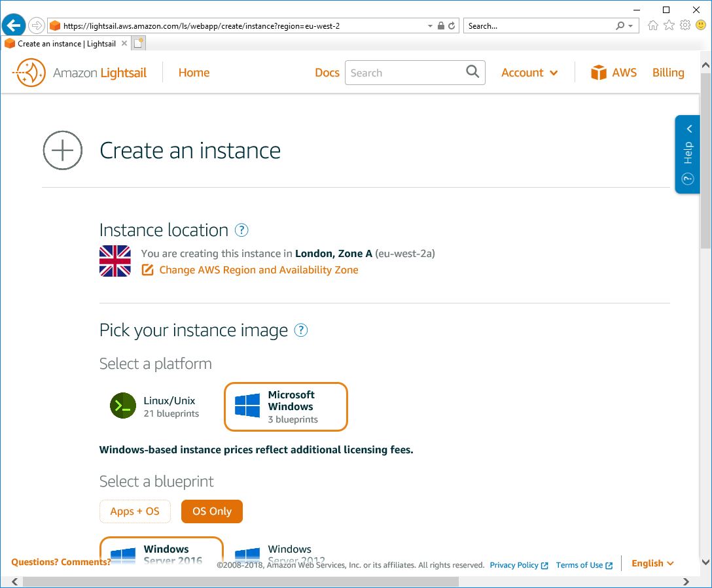
Task: Switch to OS Only blueprints
Action: pos(212,511)
